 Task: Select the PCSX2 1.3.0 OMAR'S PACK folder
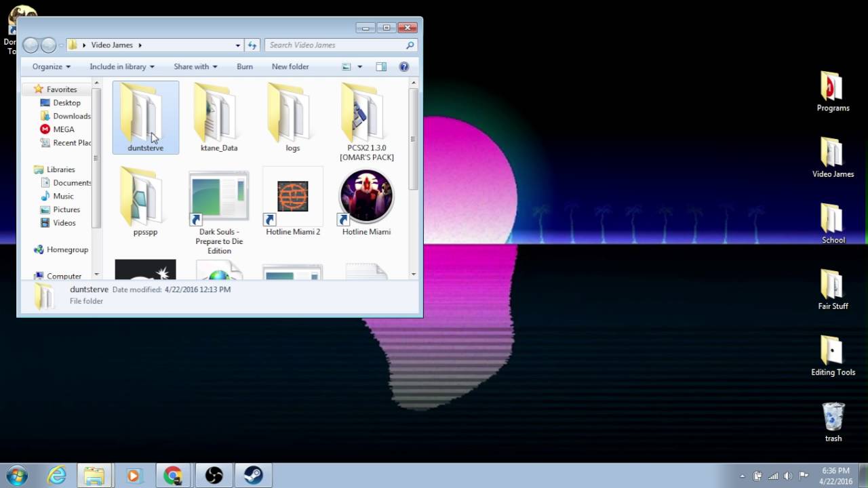click(366, 122)
